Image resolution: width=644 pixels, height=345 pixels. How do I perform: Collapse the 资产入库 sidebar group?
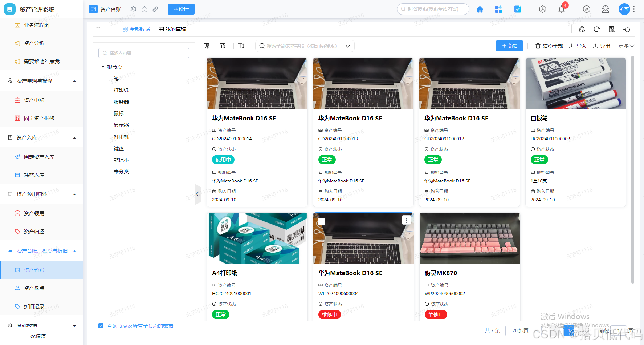click(x=74, y=138)
